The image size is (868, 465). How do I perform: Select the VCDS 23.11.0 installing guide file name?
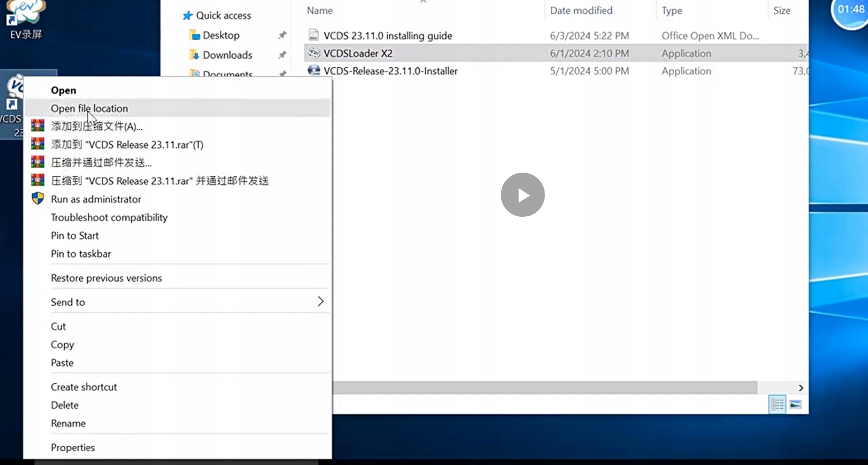click(388, 35)
